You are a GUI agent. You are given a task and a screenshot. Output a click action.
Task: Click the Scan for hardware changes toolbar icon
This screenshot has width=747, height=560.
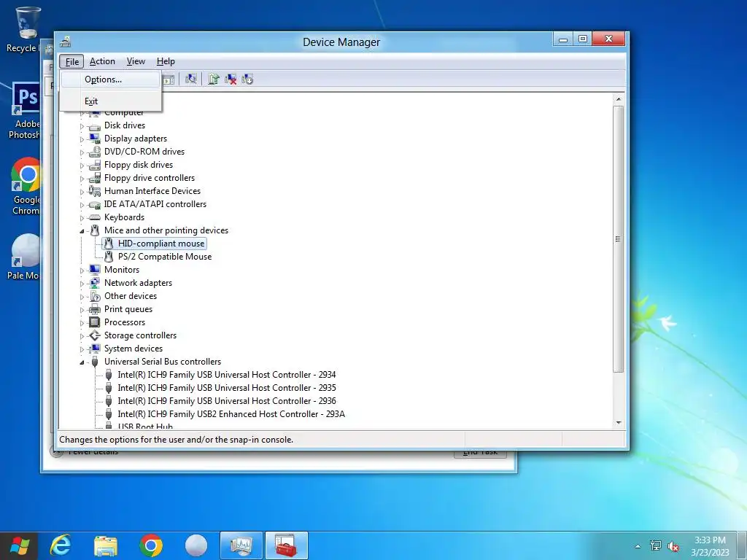tap(191, 79)
